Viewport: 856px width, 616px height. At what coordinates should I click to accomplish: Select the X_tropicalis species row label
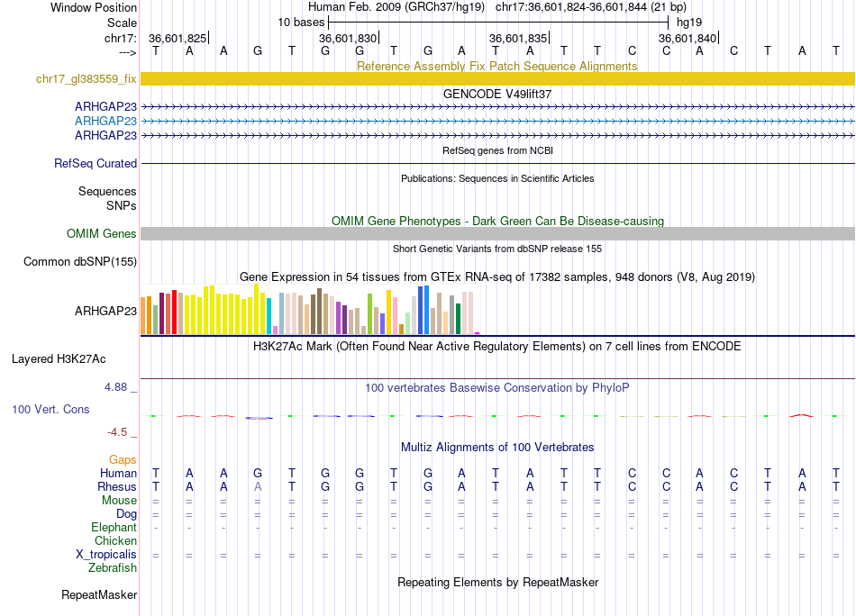point(106,555)
